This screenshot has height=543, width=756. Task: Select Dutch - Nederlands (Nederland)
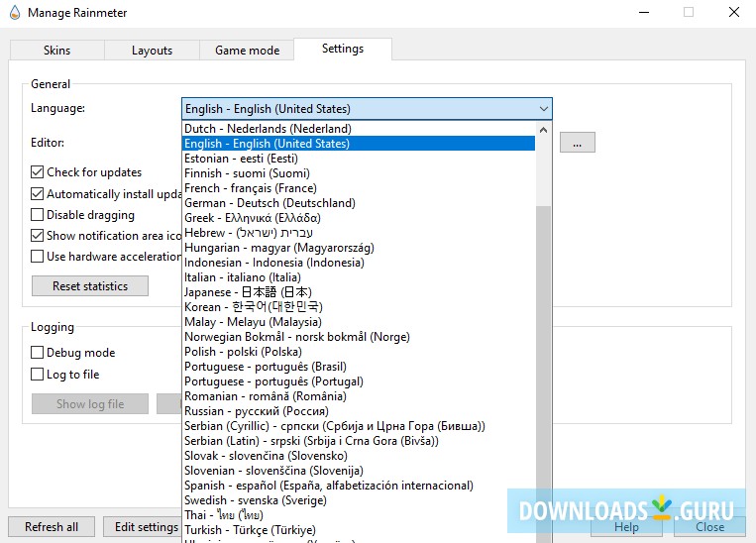click(x=360, y=129)
